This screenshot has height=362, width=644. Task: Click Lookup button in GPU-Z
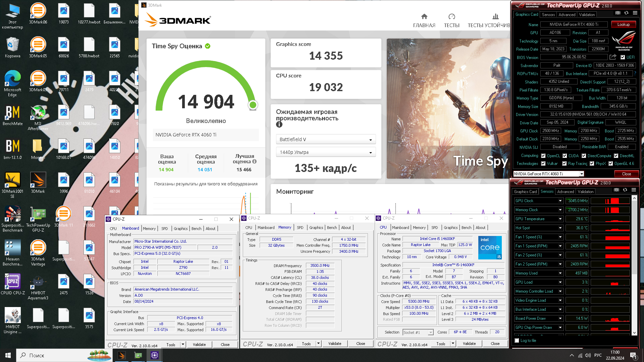click(x=623, y=24)
